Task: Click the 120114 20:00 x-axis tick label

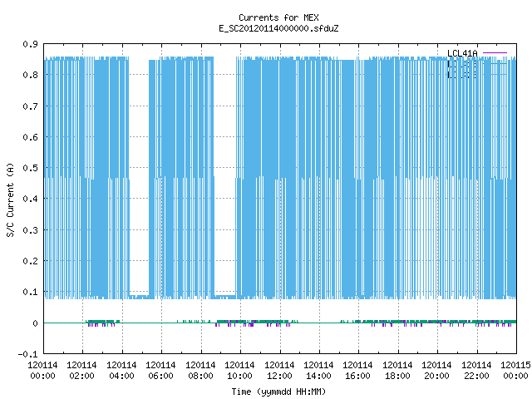Action: tap(436, 371)
